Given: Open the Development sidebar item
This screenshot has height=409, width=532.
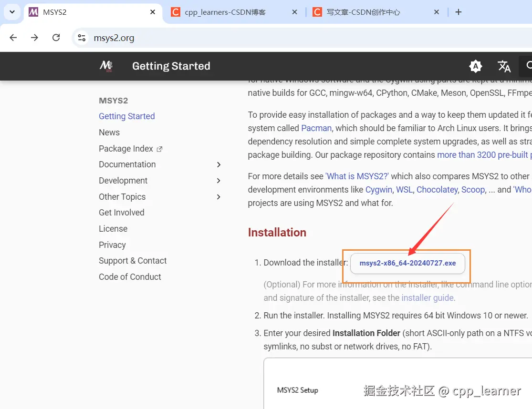Looking at the screenshot, I should click(x=123, y=181).
